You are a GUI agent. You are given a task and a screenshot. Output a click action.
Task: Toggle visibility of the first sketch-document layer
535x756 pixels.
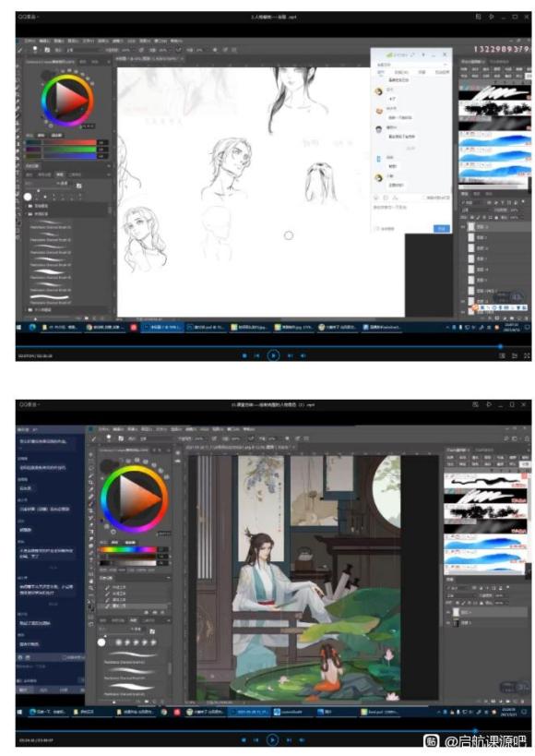click(464, 226)
